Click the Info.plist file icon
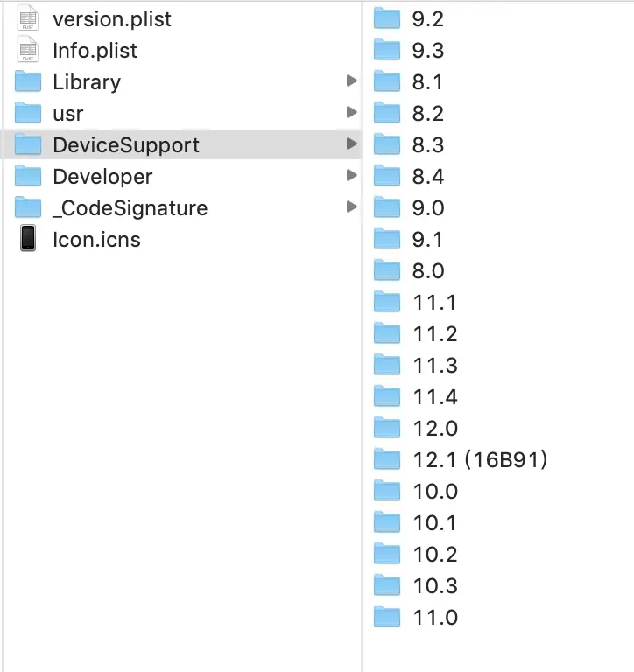Screen dimensions: 634x672 click(x=28, y=50)
